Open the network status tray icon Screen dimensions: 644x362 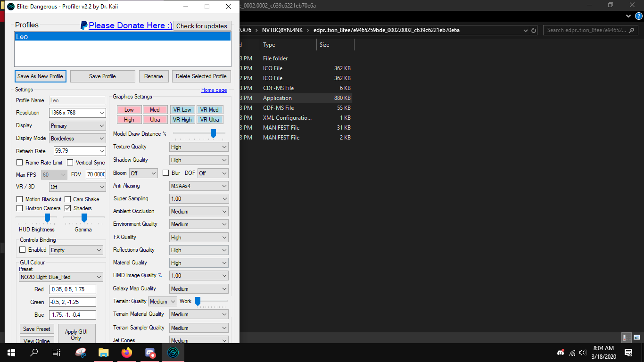(x=572, y=353)
